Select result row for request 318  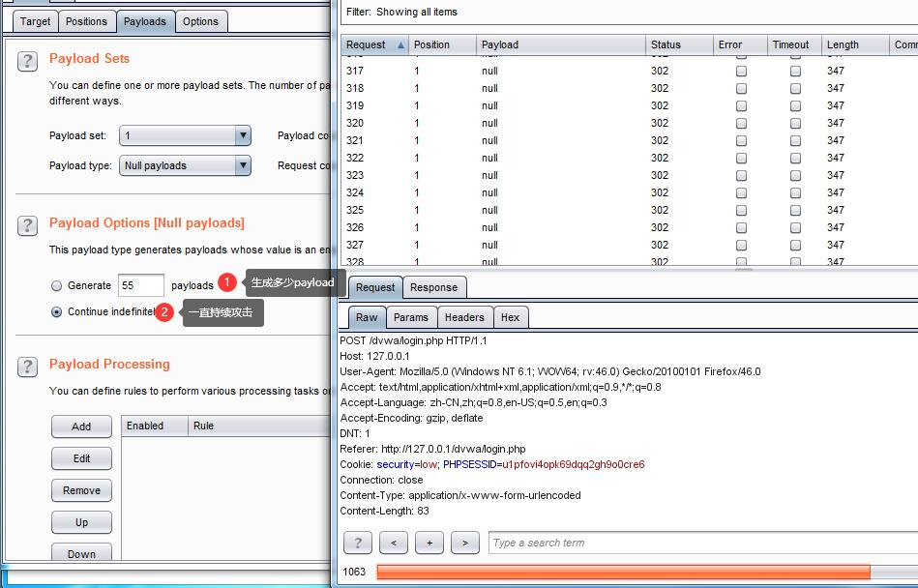tap(630, 88)
